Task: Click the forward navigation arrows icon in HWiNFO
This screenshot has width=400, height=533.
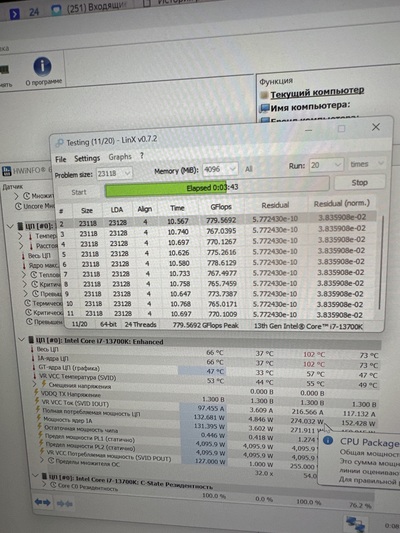Action: coord(42,502)
